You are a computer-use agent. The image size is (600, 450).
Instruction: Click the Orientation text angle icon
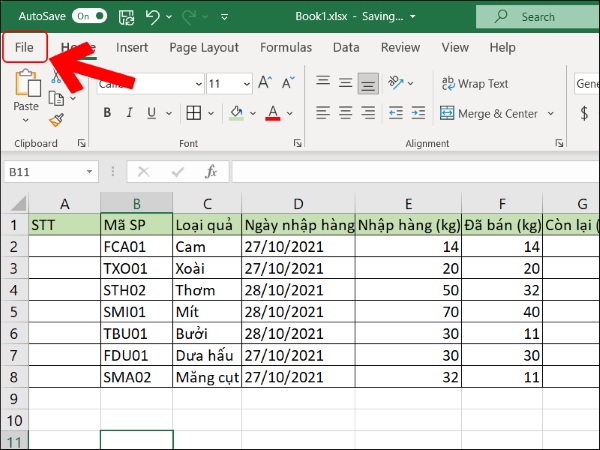click(x=396, y=84)
